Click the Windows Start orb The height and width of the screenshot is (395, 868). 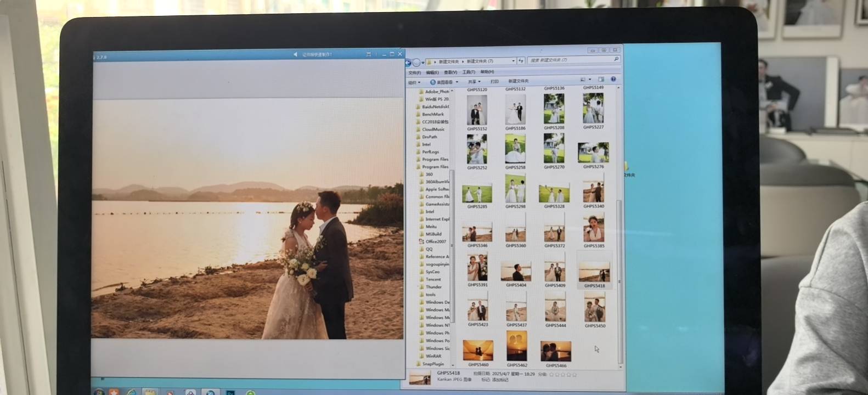[99, 392]
